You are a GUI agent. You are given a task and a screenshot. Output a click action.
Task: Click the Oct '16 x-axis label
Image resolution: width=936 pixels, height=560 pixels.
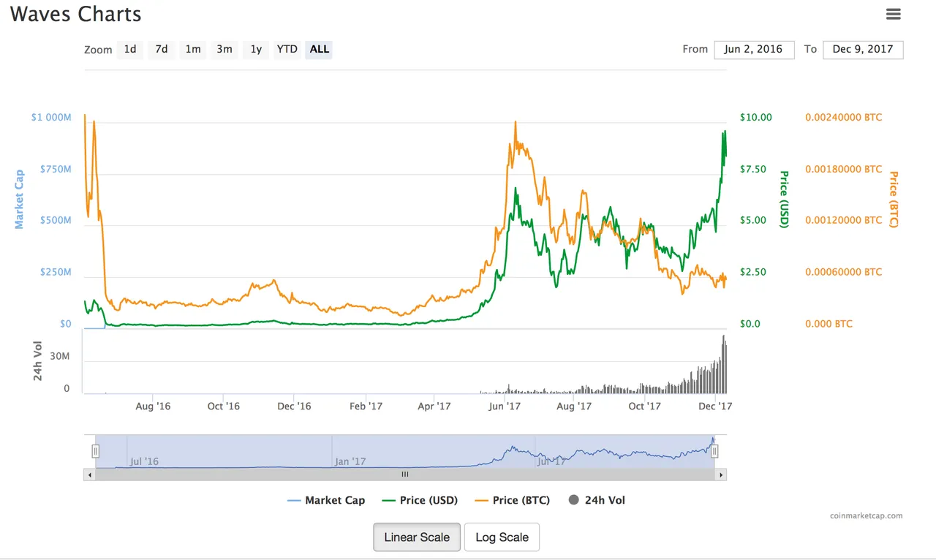pos(224,406)
